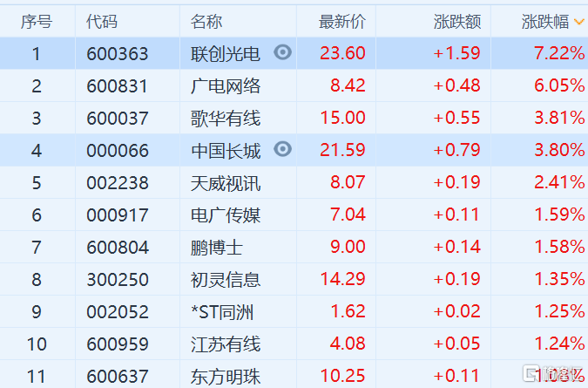Select the price 15.00
Image resolution: width=588 pixels, height=388 pixels.
point(342,118)
